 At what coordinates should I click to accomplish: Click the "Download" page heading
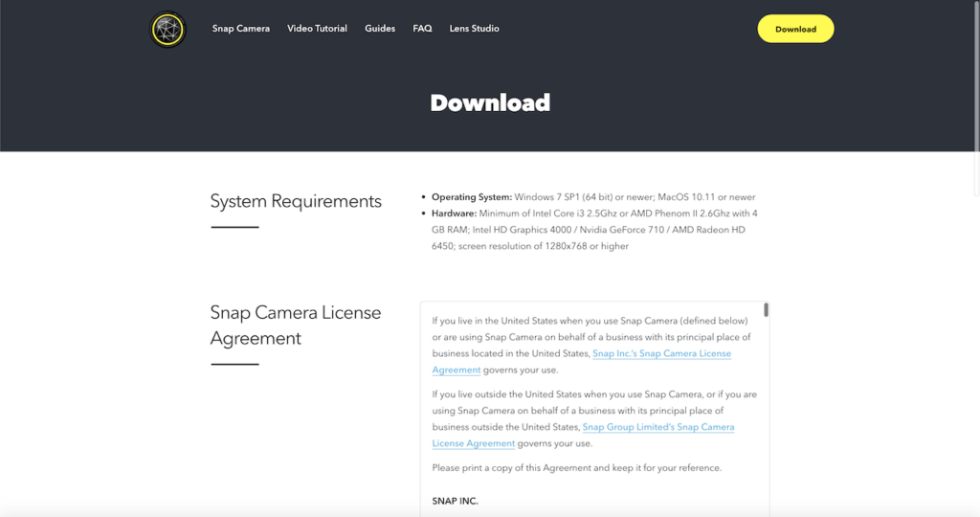tap(490, 102)
